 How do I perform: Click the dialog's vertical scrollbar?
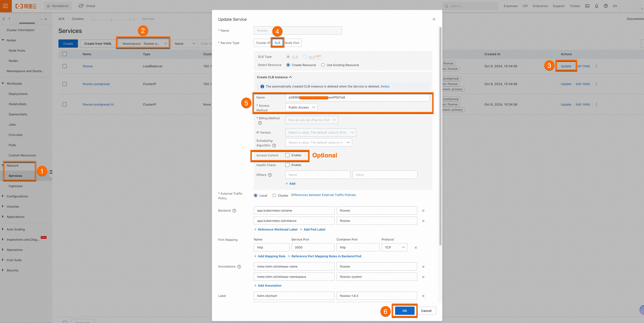pyautogui.click(x=440, y=136)
